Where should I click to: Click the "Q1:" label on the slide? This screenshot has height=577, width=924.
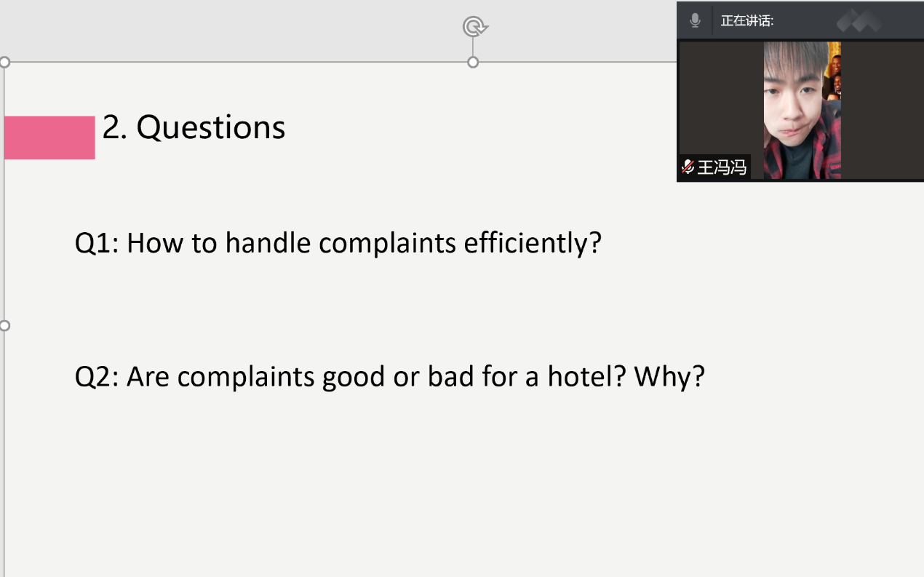tap(97, 243)
